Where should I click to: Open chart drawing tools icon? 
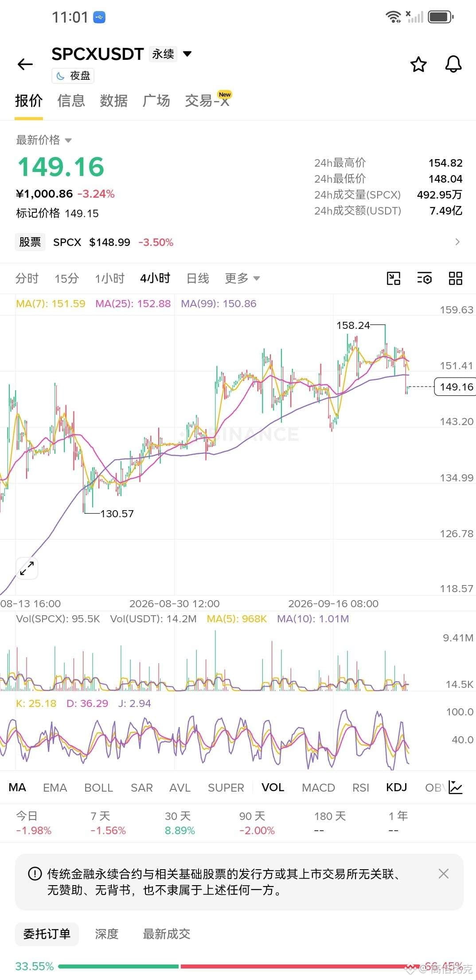click(394, 278)
